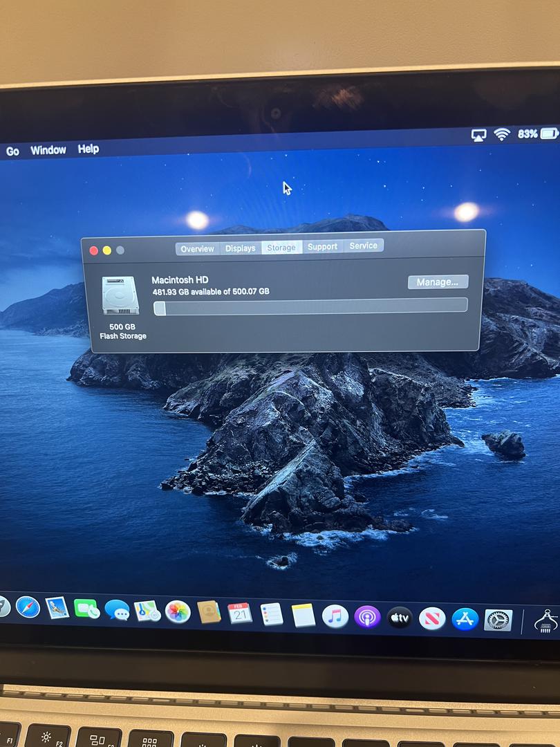
Task: Open System Information in the Dock
Action: coord(547,621)
